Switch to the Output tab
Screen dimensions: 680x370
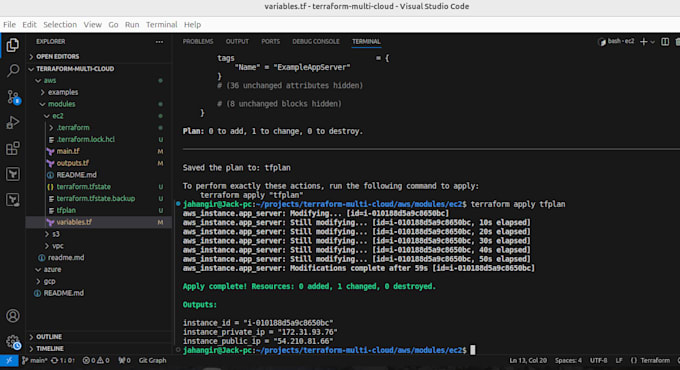tap(237, 42)
